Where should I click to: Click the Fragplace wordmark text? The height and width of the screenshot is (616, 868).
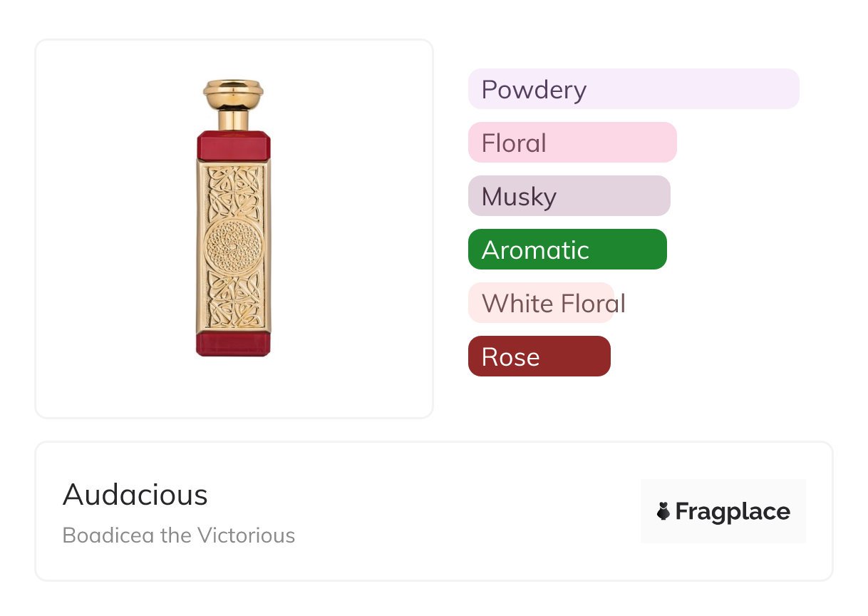[733, 512]
